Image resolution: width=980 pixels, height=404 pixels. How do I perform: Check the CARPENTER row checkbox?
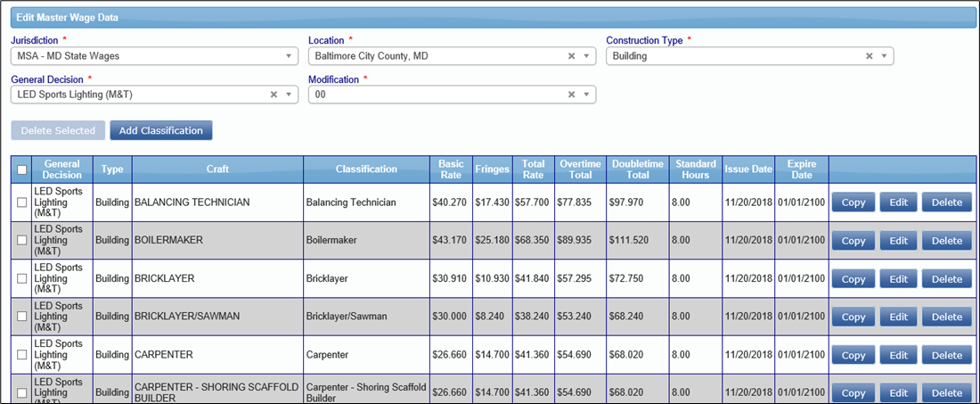pyautogui.click(x=22, y=355)
